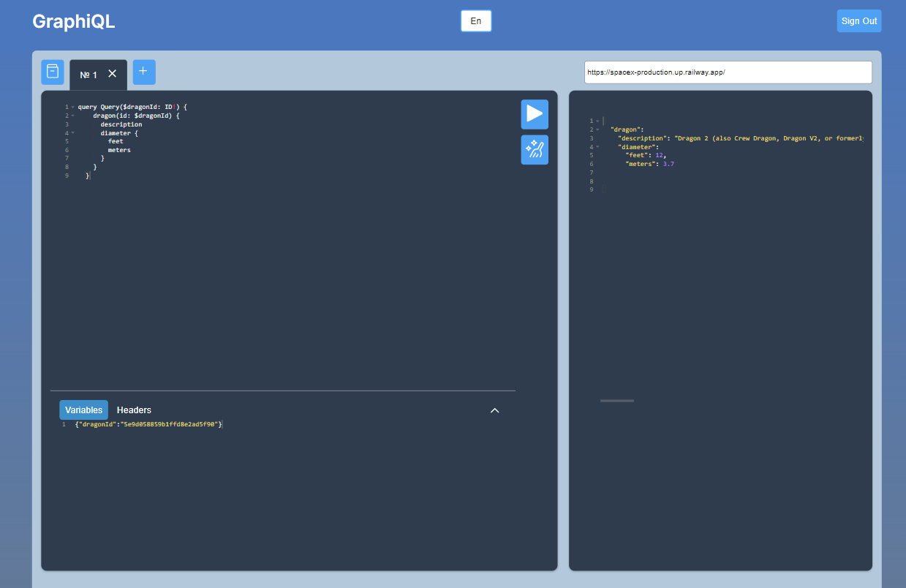Select the № 1 query tab
This screenshot has height=588, width=906.
coord(88,75)
